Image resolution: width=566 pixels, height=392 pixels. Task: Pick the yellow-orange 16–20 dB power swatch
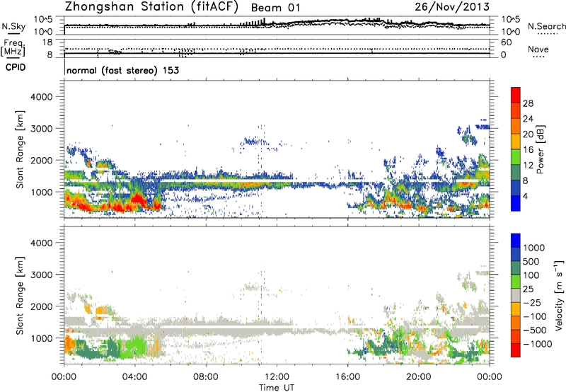click(516, 142)
